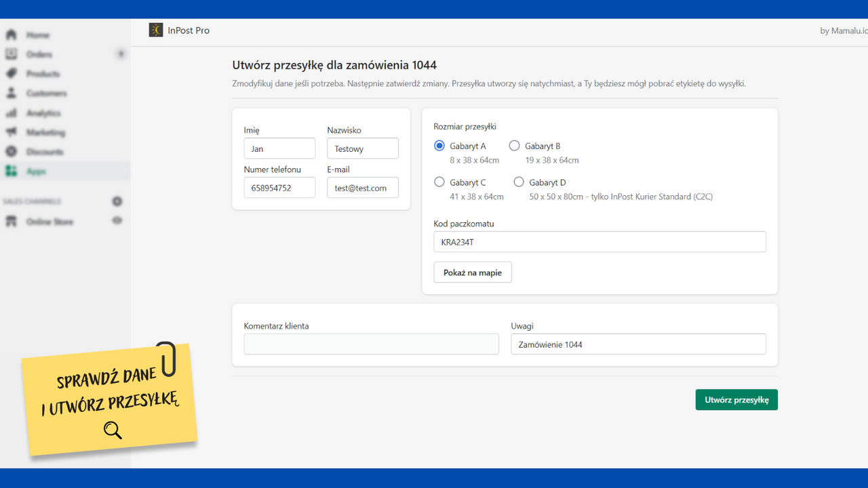The image size is (868, 488).
Task: Select Gabaryt B parcel size
Action: [x=515, y=146]
